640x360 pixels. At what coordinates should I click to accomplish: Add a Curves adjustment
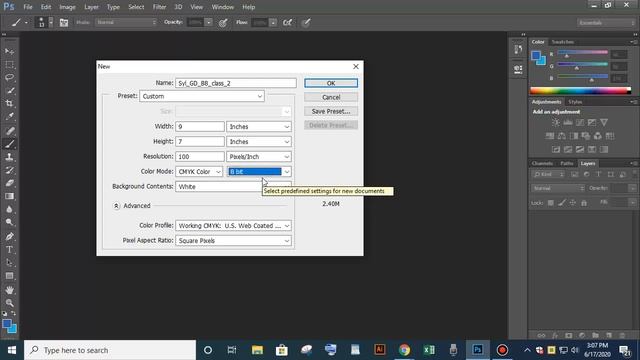(580, 122)
